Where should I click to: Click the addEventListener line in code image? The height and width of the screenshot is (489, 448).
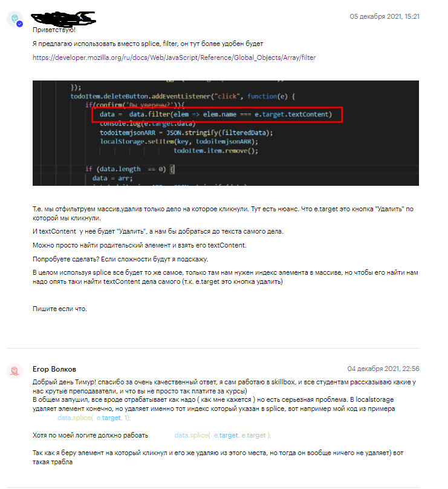[x=183, y=96]
